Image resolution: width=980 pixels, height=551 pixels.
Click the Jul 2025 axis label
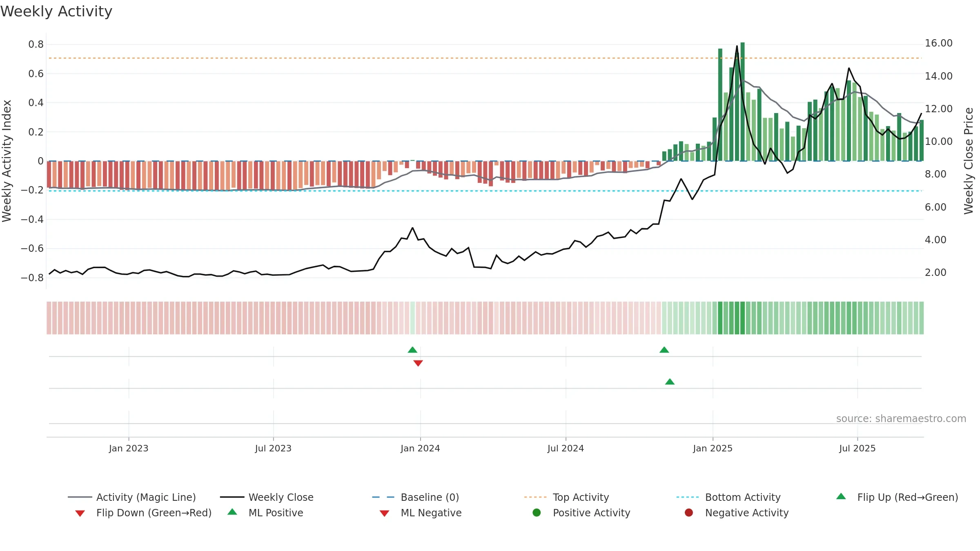click(x=857, y=449)
